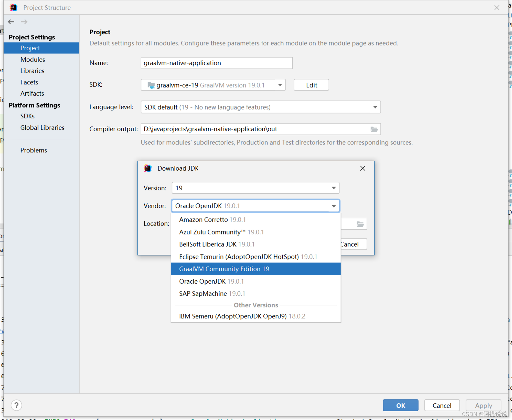
Task: Click the IntelliJ icon in Download JDK dialog
Action: (148, 168)
